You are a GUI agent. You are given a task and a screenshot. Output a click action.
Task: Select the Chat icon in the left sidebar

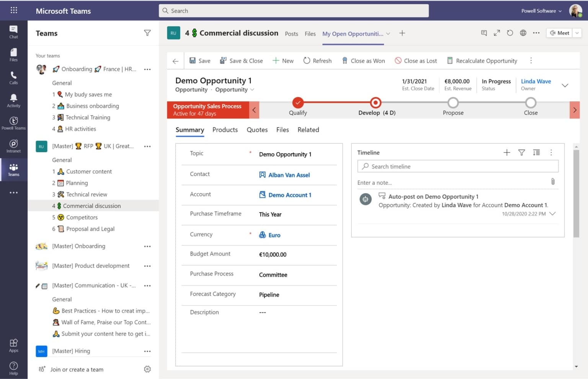pyautogui.click(x=14, y=31)
